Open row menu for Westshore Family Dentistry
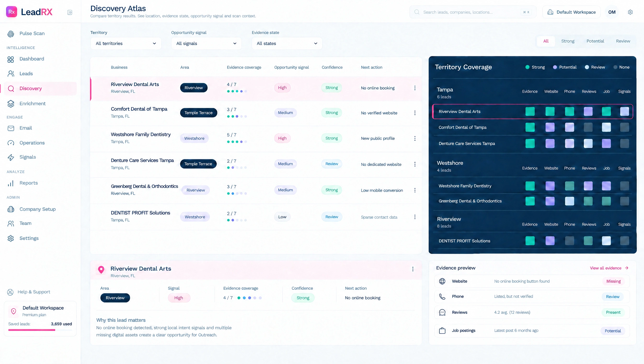This screenshot has height=364, width=644. (415, 138)
